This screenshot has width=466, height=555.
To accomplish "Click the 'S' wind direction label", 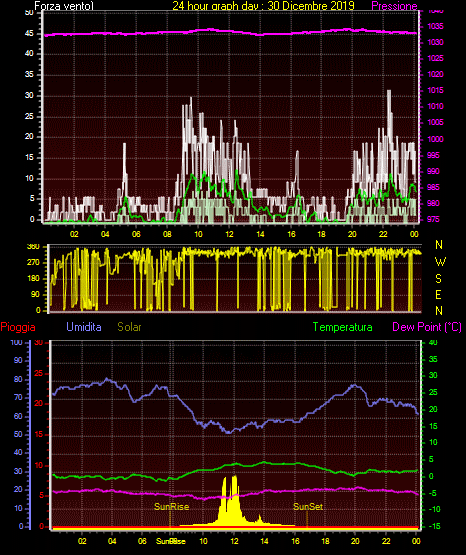I will tap(438, 279).
